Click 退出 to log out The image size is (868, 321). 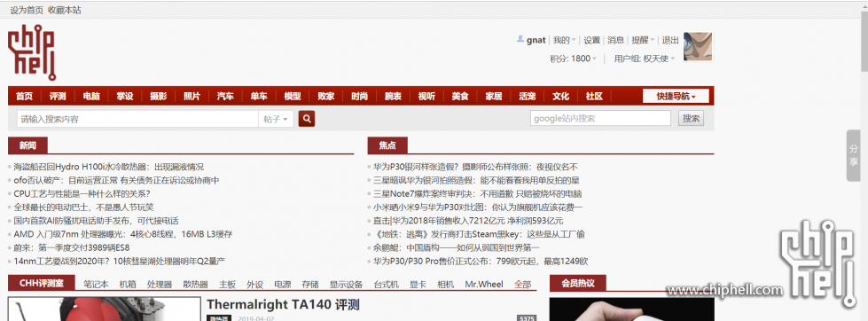tap(670, 40)
